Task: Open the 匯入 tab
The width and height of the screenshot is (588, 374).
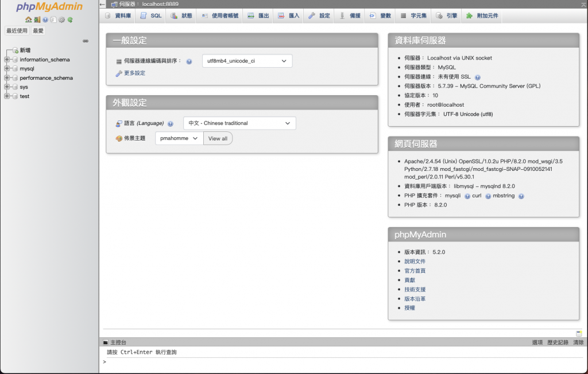Action: (x=289, y=15)
